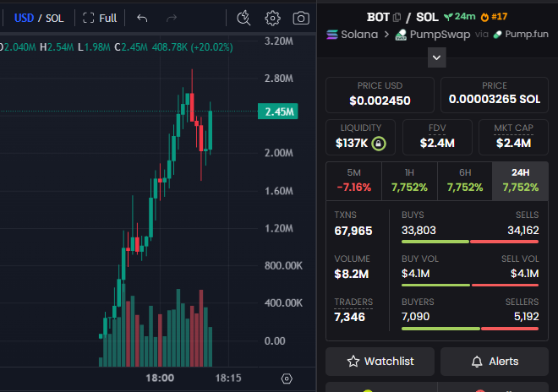Image resolution: width=558 pixels, height=392 pixels.
Task: Click the 18:00 time axis label
Action: click(160, 378)
